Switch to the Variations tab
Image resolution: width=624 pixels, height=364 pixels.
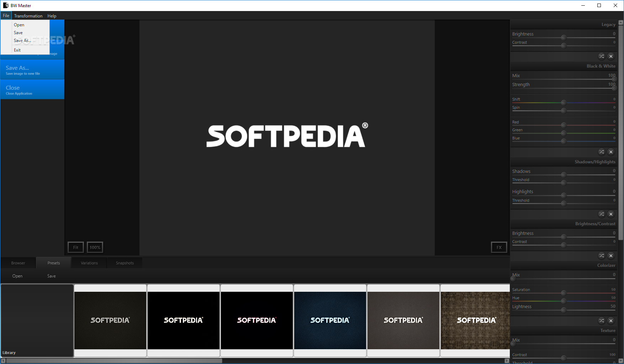click(x=89, y=263)
